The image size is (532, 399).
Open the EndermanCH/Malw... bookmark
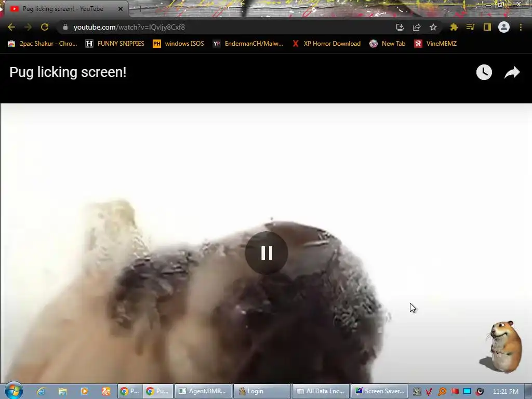tap(248, 44)
